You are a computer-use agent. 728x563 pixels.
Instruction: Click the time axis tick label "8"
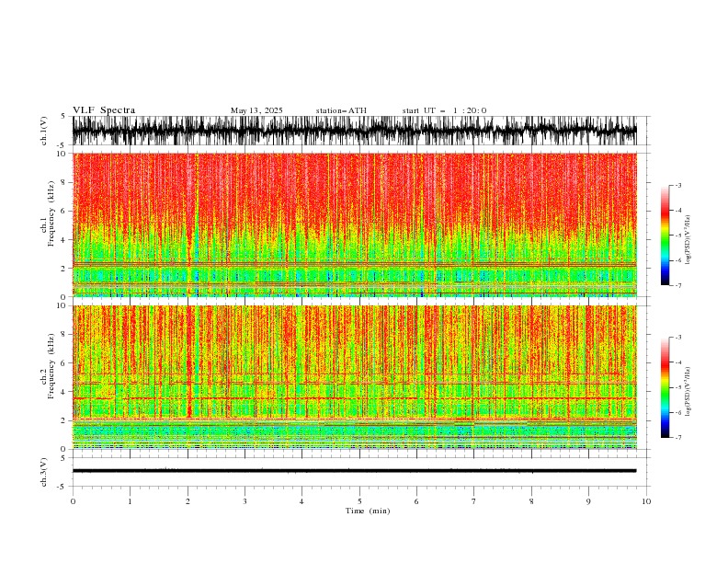tap(531, 501)
